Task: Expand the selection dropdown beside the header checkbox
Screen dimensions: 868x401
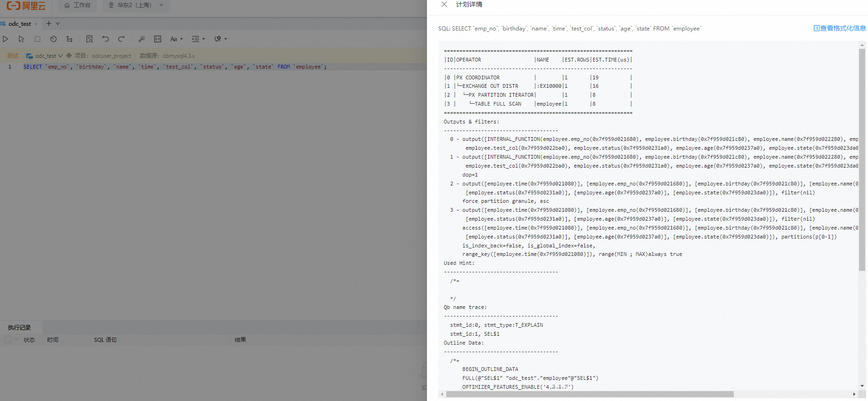Action: point(16,339)
